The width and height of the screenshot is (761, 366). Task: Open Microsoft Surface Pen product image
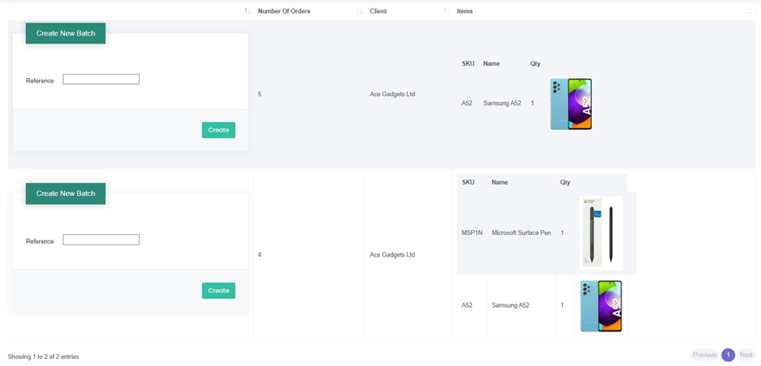[601, 233]
